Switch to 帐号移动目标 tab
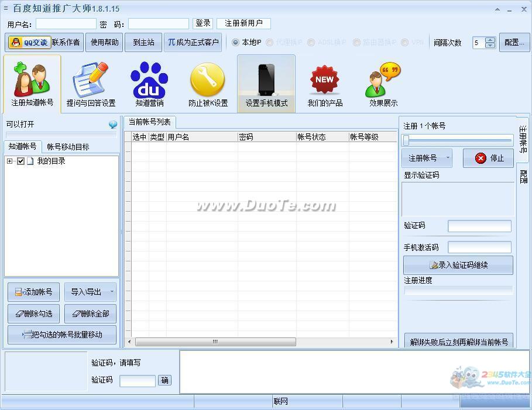Screen dimensions: 532x410 coord(68,147)
